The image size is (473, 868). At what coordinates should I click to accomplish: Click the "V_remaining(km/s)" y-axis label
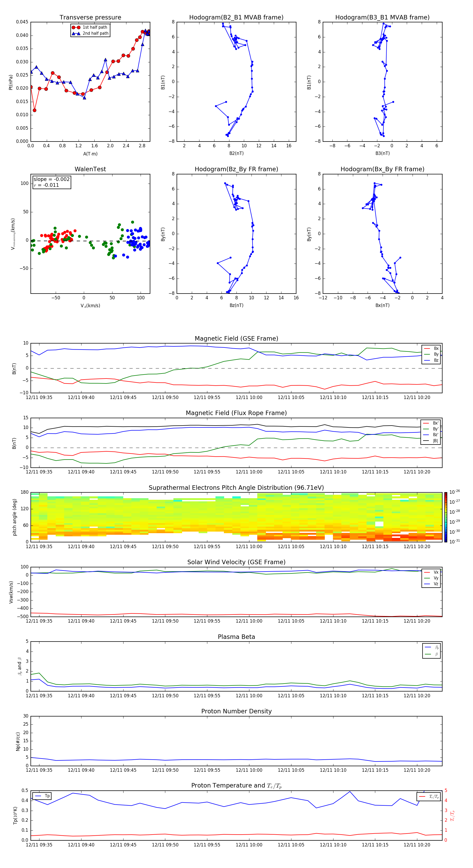[13, 234]
